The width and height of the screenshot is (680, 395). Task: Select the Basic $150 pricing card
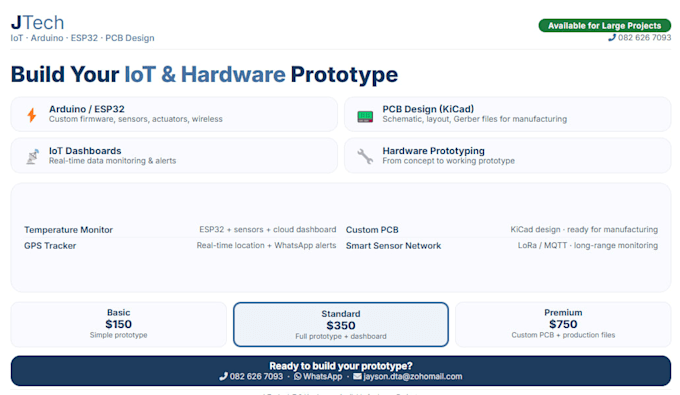[x=118, y=324]
